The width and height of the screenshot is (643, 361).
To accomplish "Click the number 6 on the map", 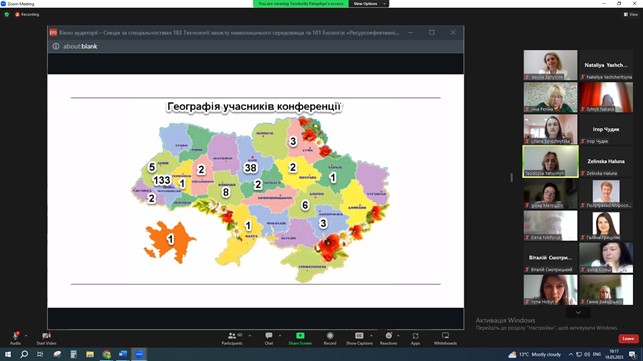I will point(305,205).
